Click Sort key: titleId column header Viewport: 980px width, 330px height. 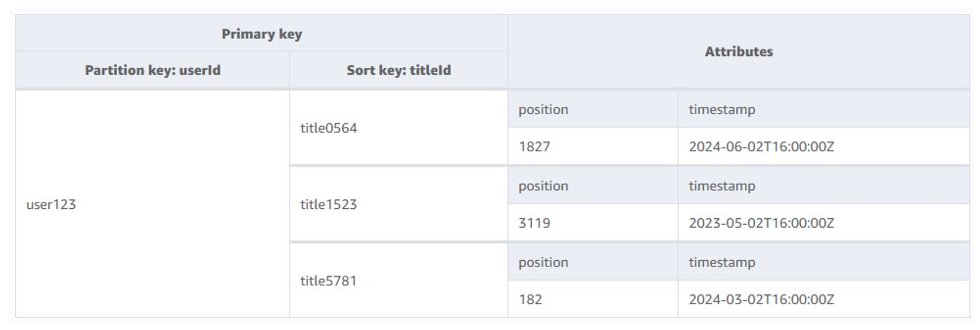click(398, 70)
